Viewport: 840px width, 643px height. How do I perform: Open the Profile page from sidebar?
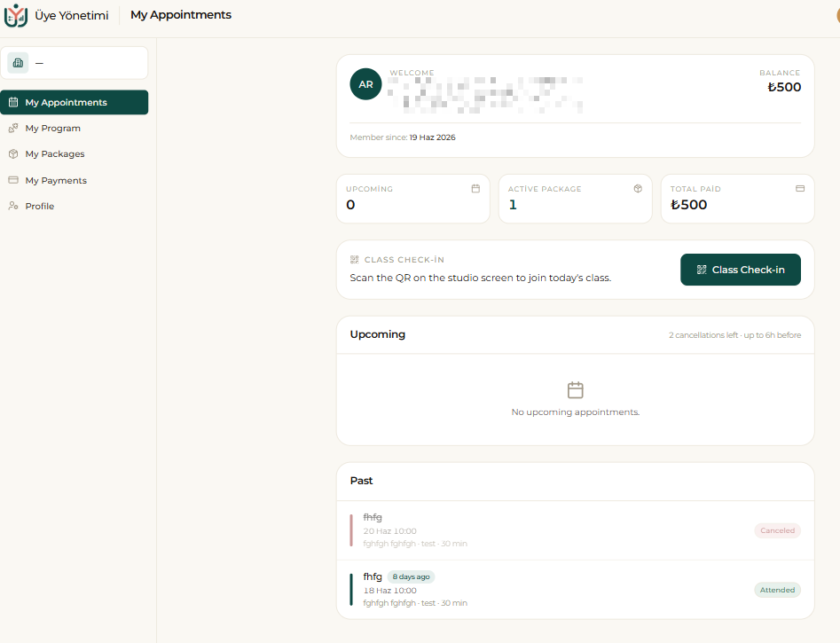tap(75, 206)
